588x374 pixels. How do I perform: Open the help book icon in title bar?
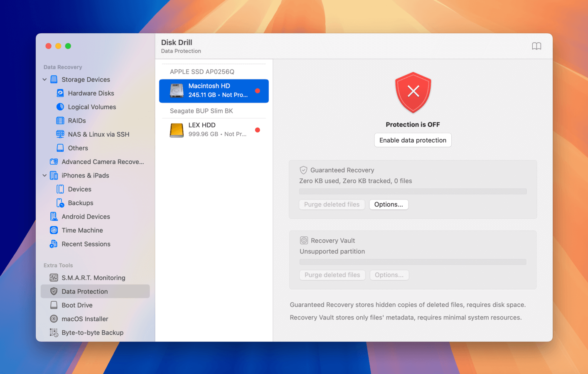pos(536,46)
